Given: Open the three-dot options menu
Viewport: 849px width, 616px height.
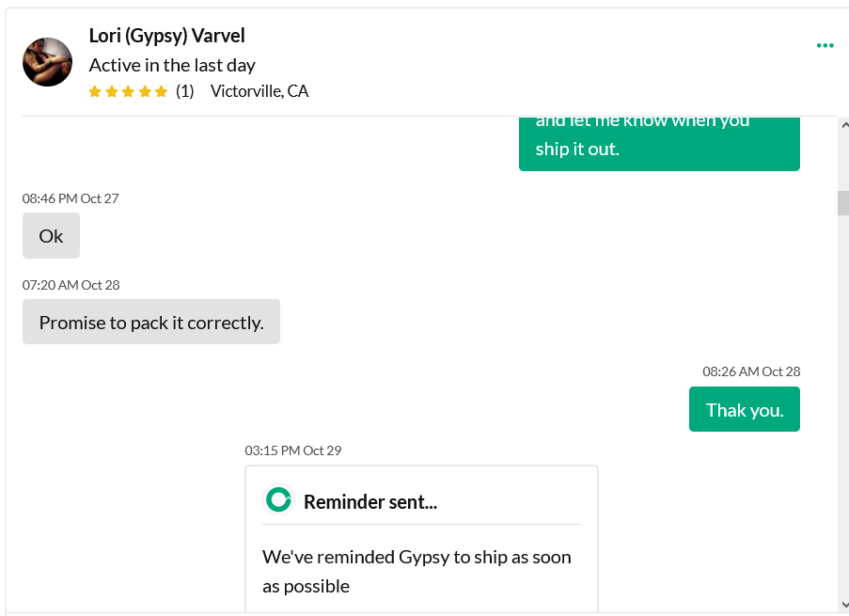Looking at the screenshot, I should coord(825,45).
